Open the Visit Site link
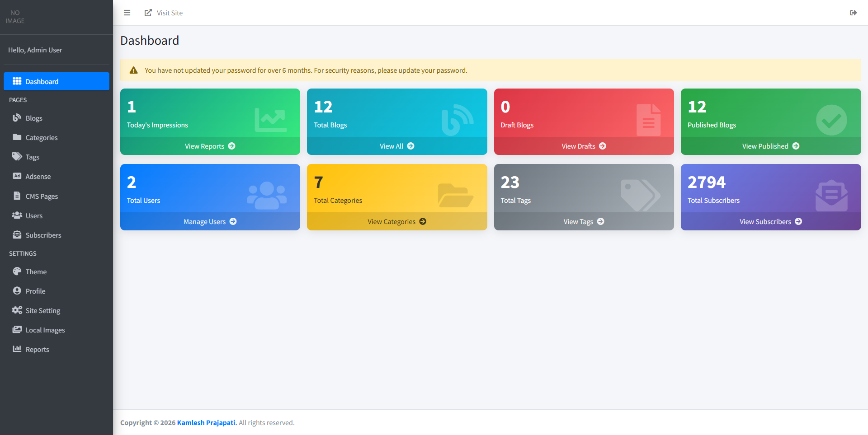The width and height of the screenshot is (868, 435). tap(164, 13)
